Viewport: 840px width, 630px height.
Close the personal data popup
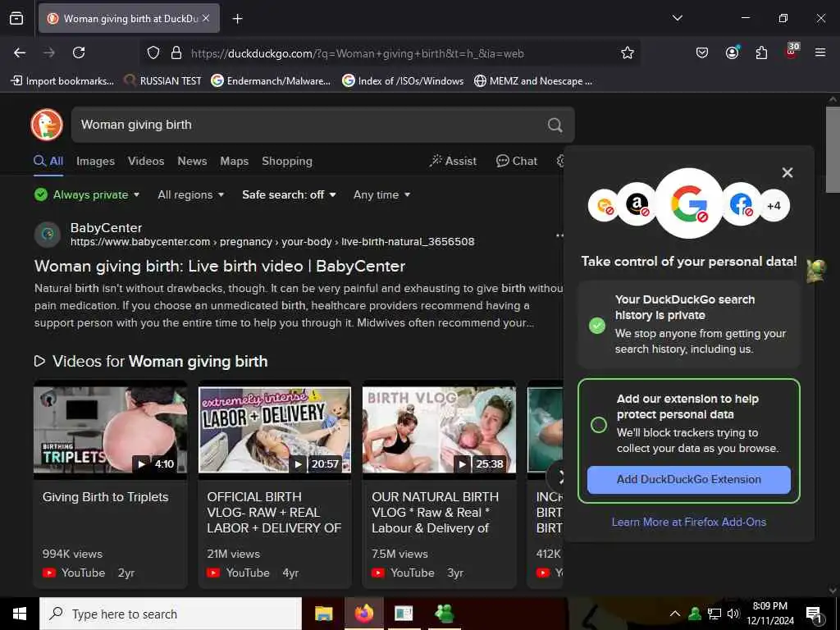click(787, 172)
